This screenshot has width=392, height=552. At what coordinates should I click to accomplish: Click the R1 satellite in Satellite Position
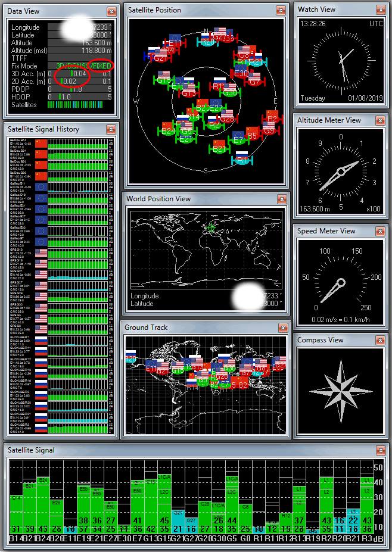[242, 160]
